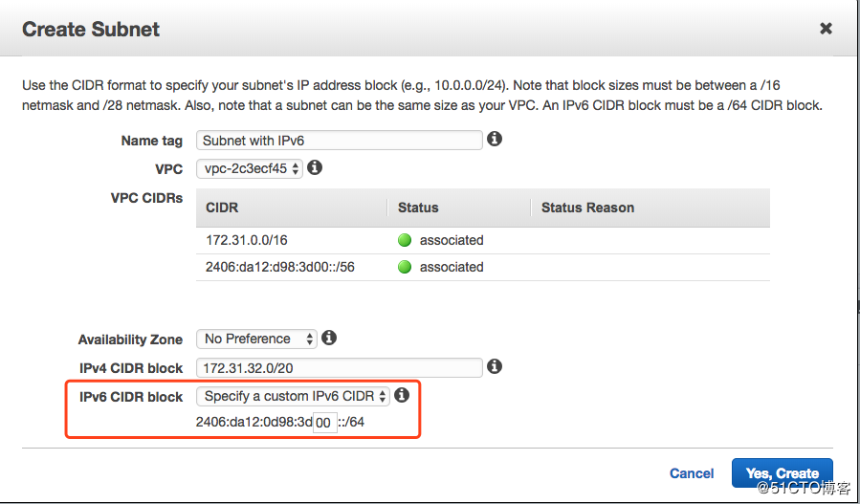
Task: Open the Specify a custom IPv6 CIDR dropdown
Action: [293, 396]
